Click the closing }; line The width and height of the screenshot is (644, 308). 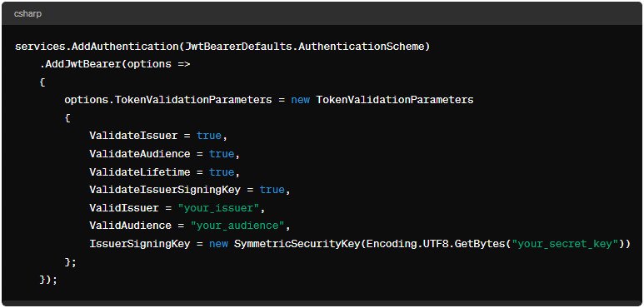point(70,261)
